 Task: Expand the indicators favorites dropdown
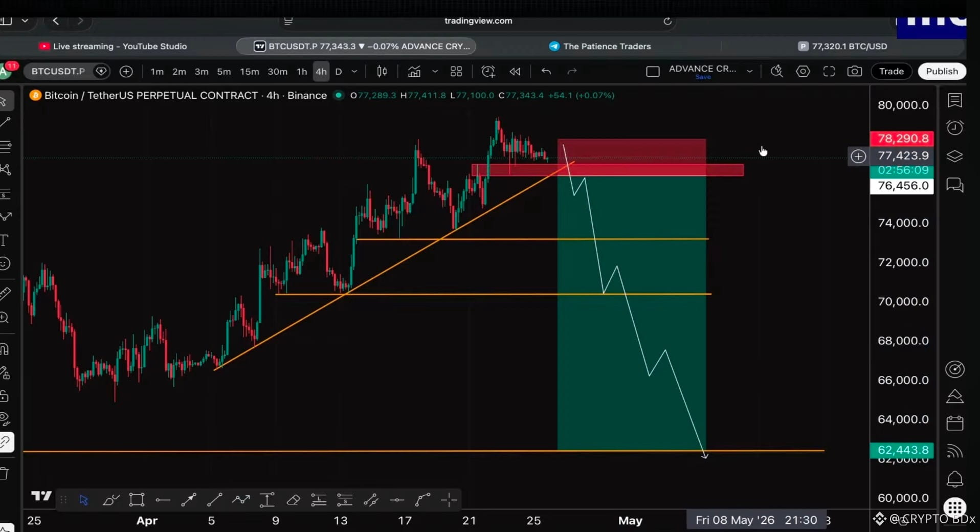(435, 72)
